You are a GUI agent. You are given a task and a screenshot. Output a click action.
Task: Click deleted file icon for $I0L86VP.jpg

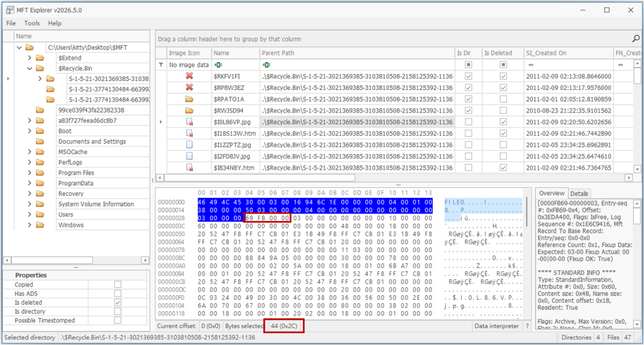189,122
